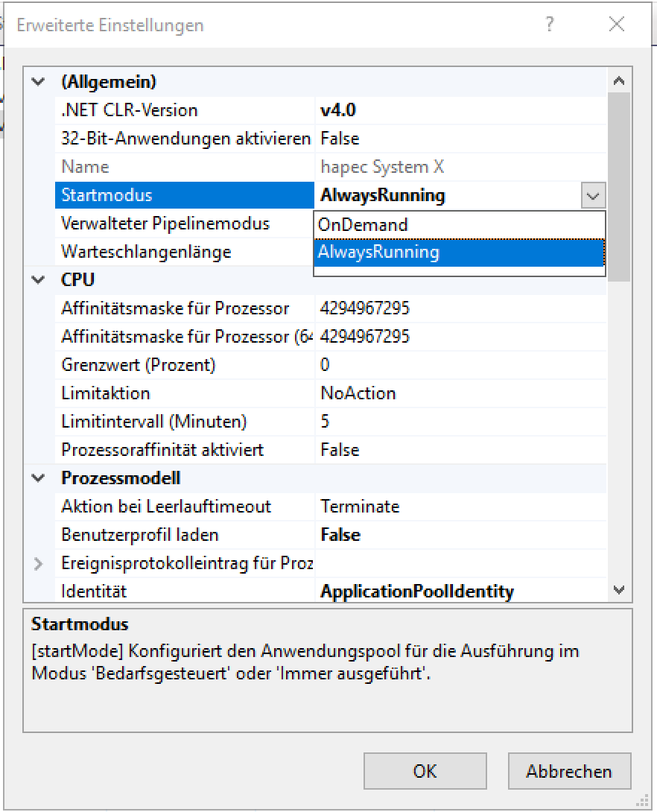Collapse the Prozessmodell section

coord(39,478)
